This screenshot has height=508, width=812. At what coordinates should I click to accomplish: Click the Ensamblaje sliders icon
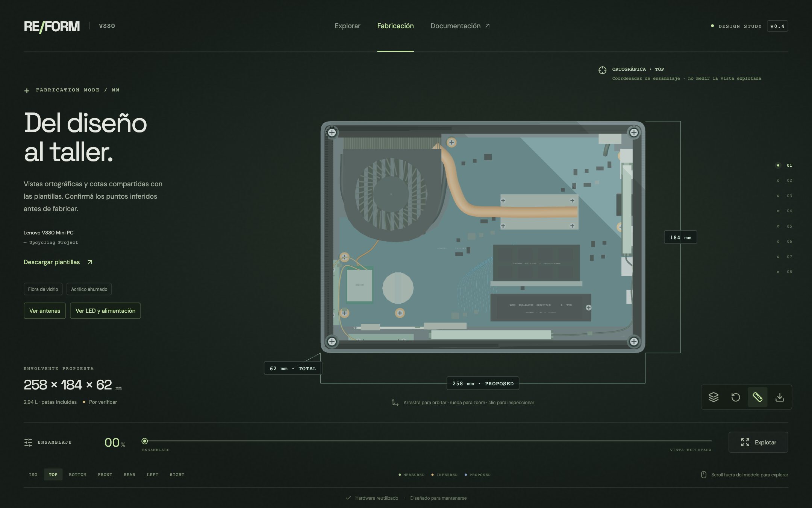[28, 442]
